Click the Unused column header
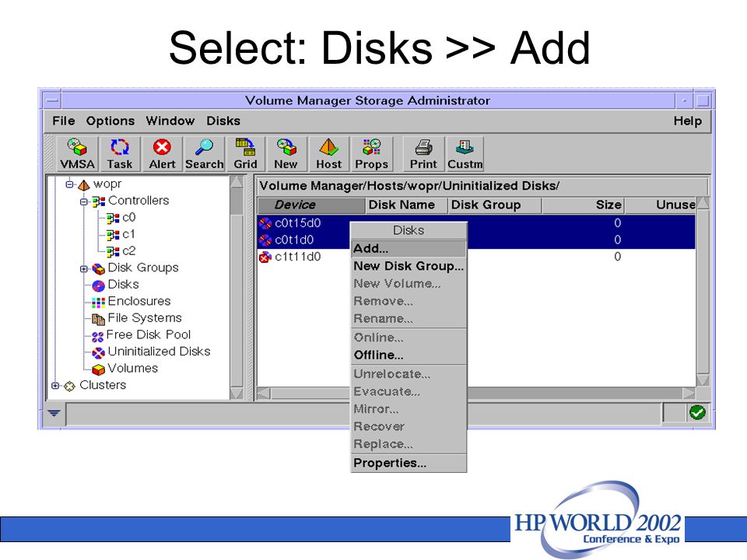Image resolution: width=747 pixels, height=560 pixels. 661,205
